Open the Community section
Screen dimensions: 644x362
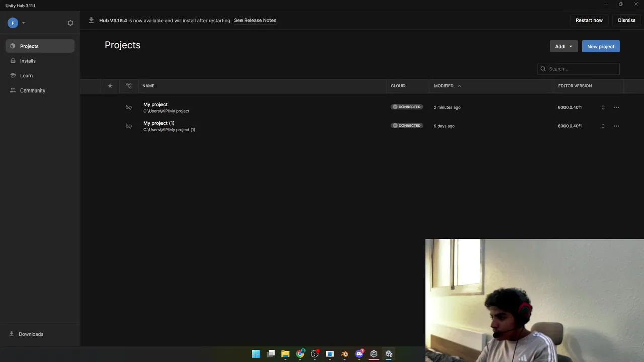40,90
